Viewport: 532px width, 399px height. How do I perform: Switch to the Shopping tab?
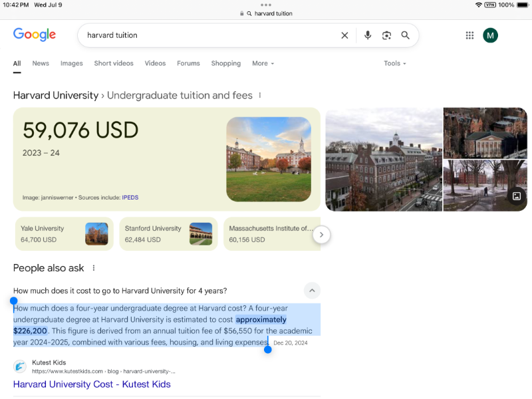226,63
